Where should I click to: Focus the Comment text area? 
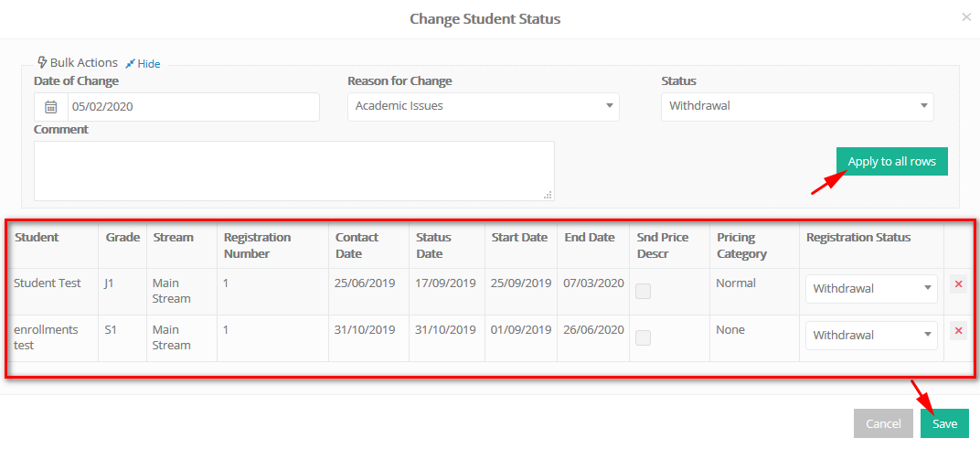click(293, 171)
